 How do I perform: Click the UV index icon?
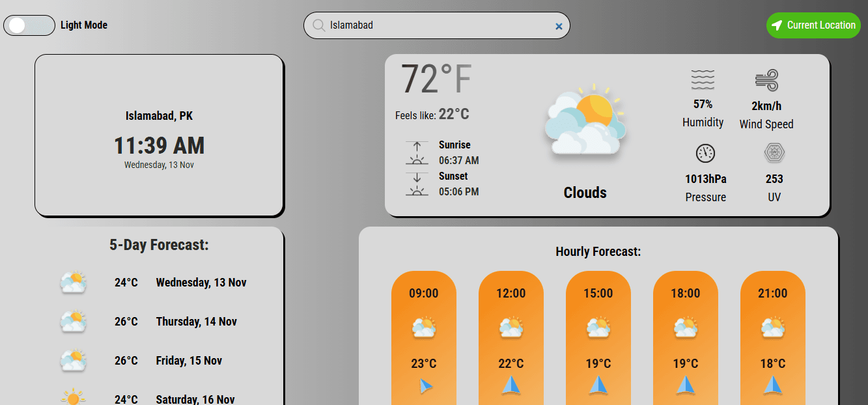pos(774,154)
